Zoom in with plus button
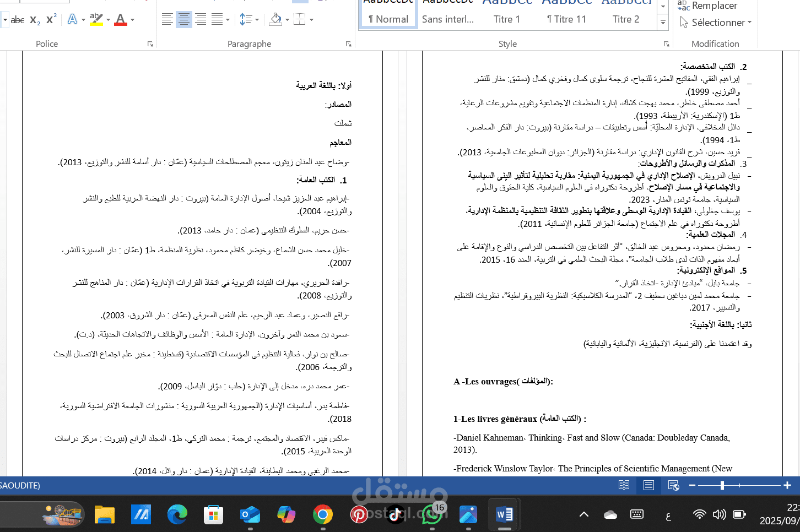Image resolution: width=800 pixels, height=532 pixels. pyautogui.click(x=787, y=485)
